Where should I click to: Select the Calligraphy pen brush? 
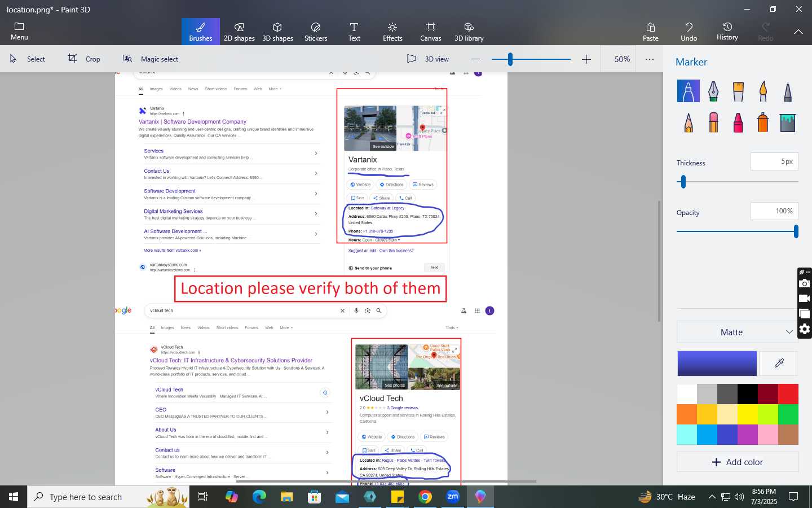click(x=713, y=91)
